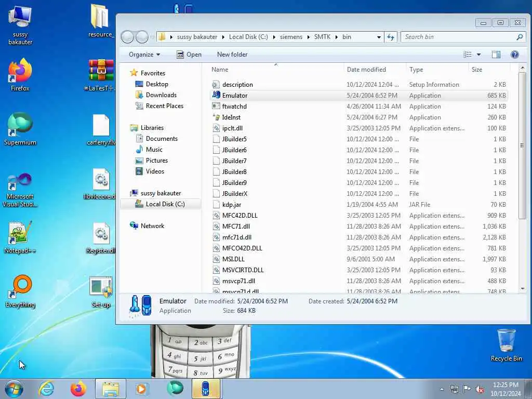The width and height of the screenshot is (532, 399).
Task: Select the description setup information file
Action: point(359,85)
